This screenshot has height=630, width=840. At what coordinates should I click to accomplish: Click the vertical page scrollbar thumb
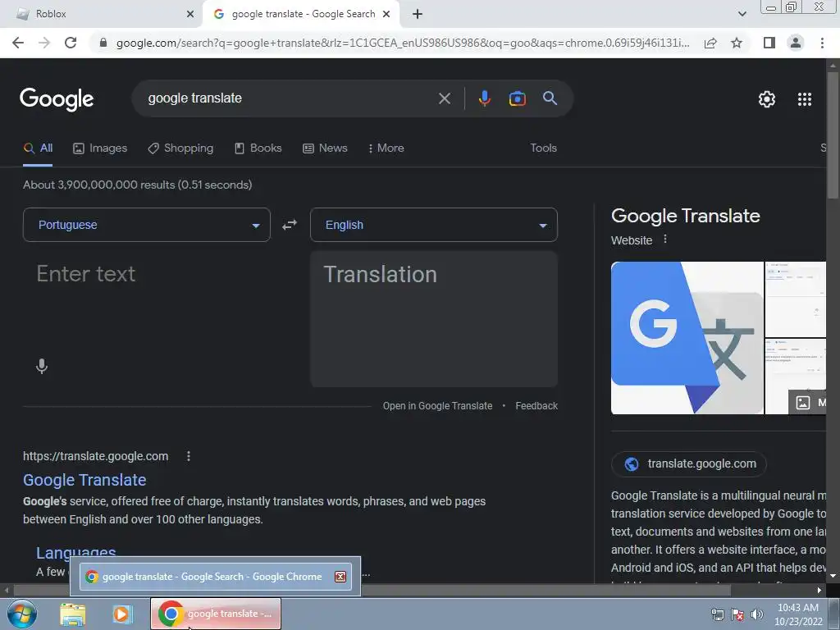coord(833,134)
